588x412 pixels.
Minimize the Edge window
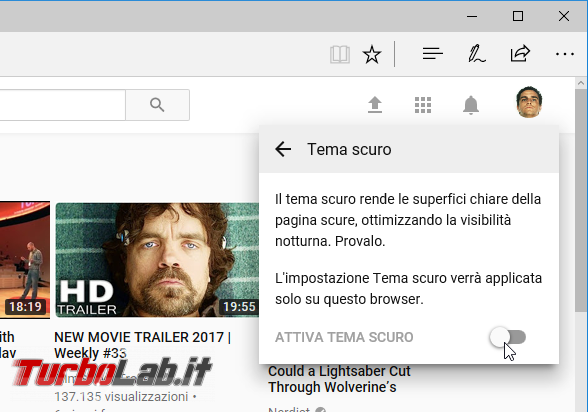click(472, 16)
